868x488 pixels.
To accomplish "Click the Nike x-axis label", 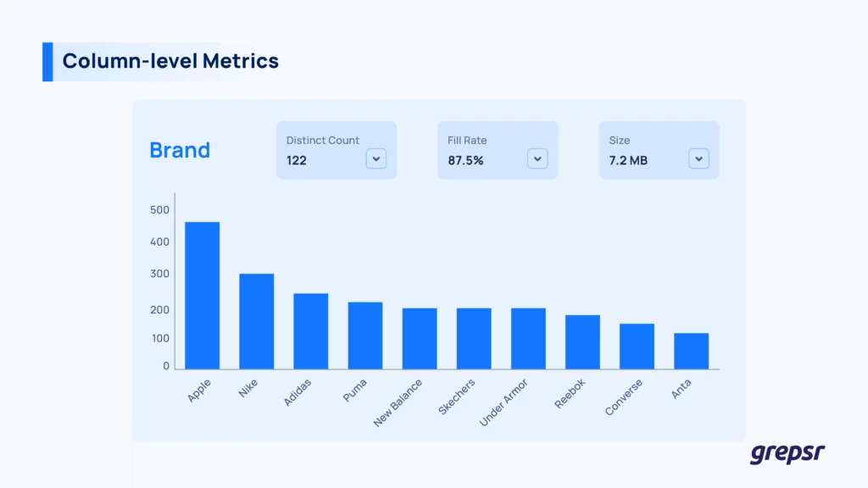I will pyautogui.click(x=248, y=388).
